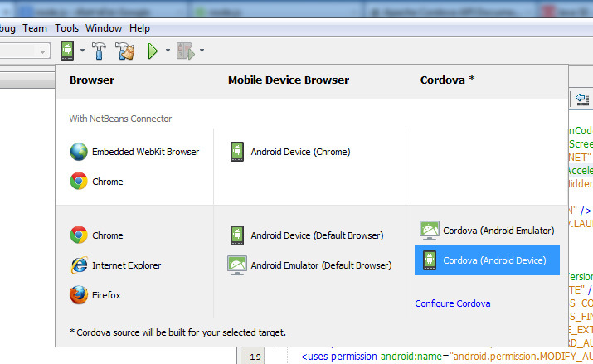The image size is (593, 364).
Task: Expand the run project dropdown arrow
Action: tap(168, 51)
